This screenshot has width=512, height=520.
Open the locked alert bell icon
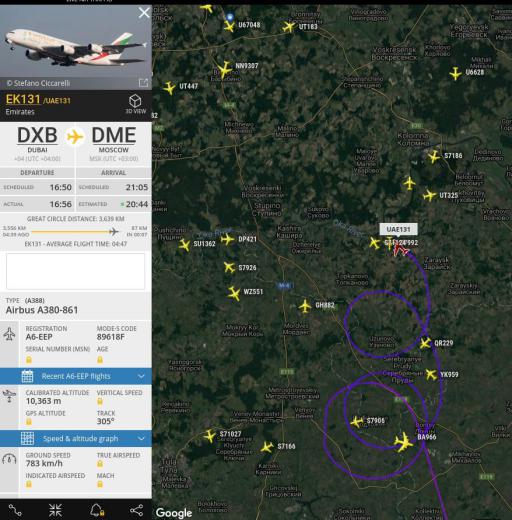point(97,510)
